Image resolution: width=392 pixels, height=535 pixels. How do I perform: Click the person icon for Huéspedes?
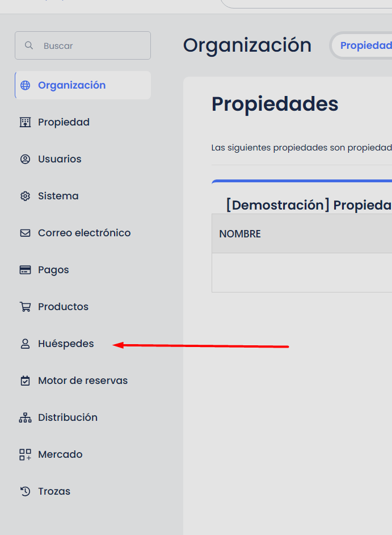pos(25,344)
